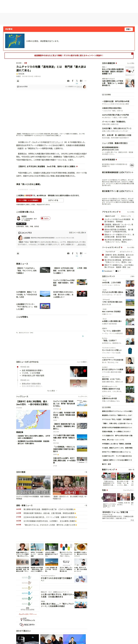Play video ロシアで幼稚園の外壁が崩落

tap(33, 485)
